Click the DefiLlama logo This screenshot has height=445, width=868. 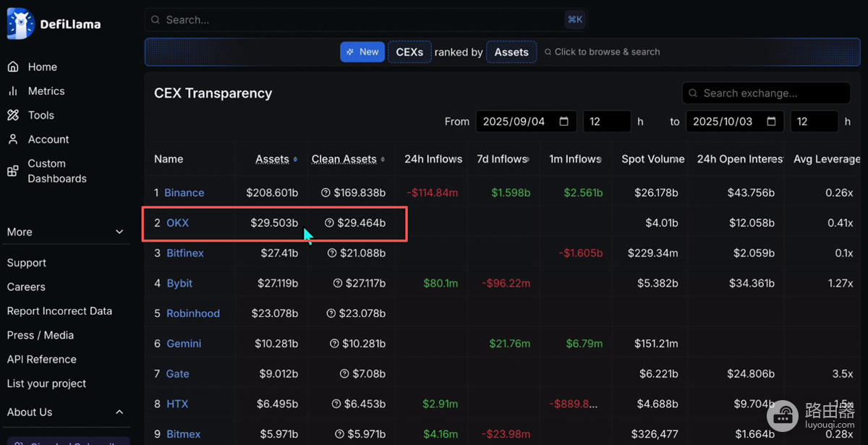[x=54, y=24]
